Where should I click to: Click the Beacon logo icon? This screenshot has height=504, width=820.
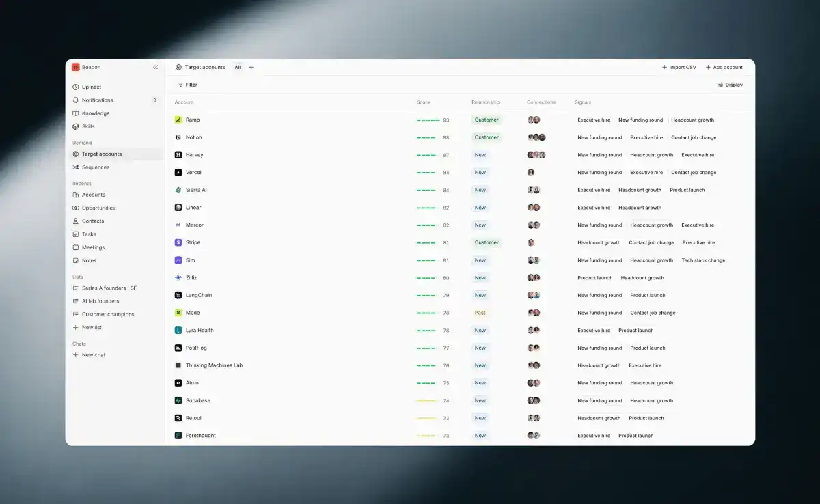click(76, 67)
